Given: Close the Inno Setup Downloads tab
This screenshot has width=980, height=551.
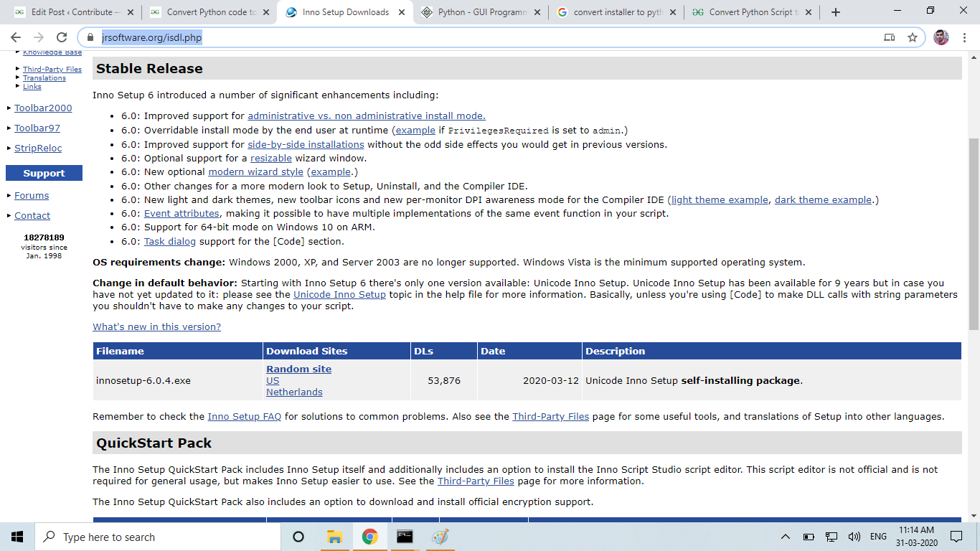Looking at the screenshot, I should pyautogui.click(x=401, y=12).
